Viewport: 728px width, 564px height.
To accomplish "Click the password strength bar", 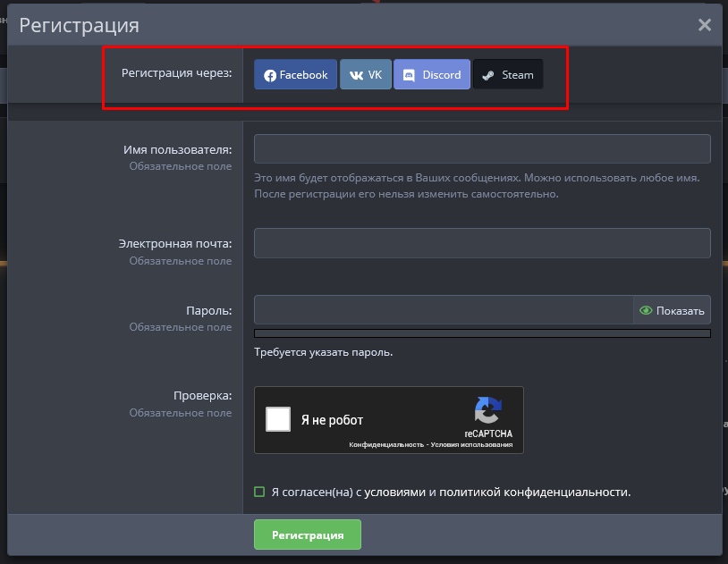I will [482, 333].
